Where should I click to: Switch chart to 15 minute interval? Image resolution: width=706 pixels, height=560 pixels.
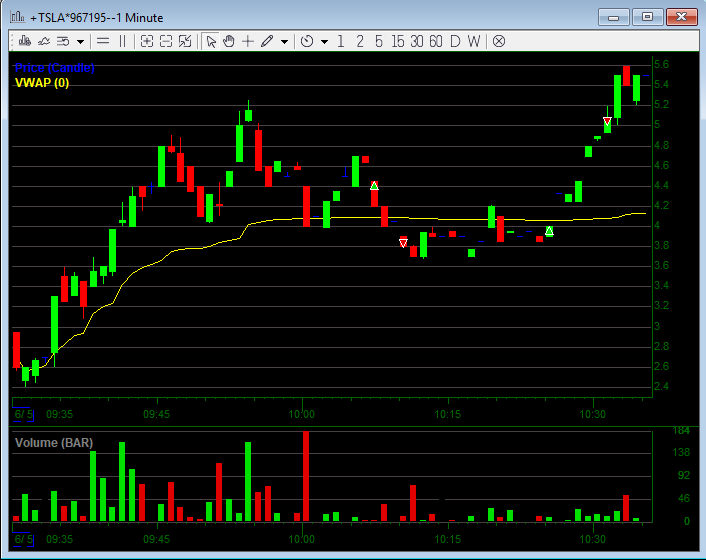pyautogui.click(x=398, y=41)
